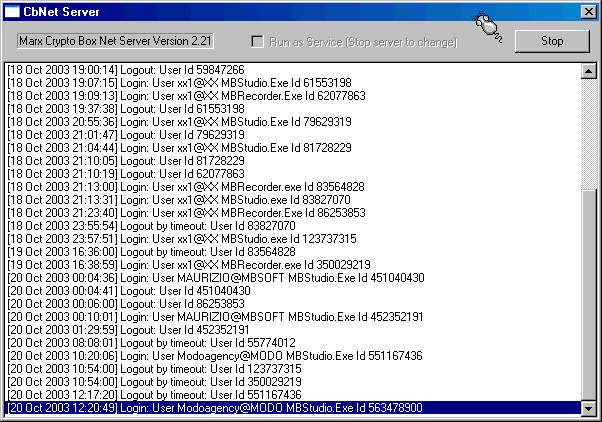Select log entry Login MBRecorder.Exe Id 62077863
The image size is (602, 422).
[294, 96]
